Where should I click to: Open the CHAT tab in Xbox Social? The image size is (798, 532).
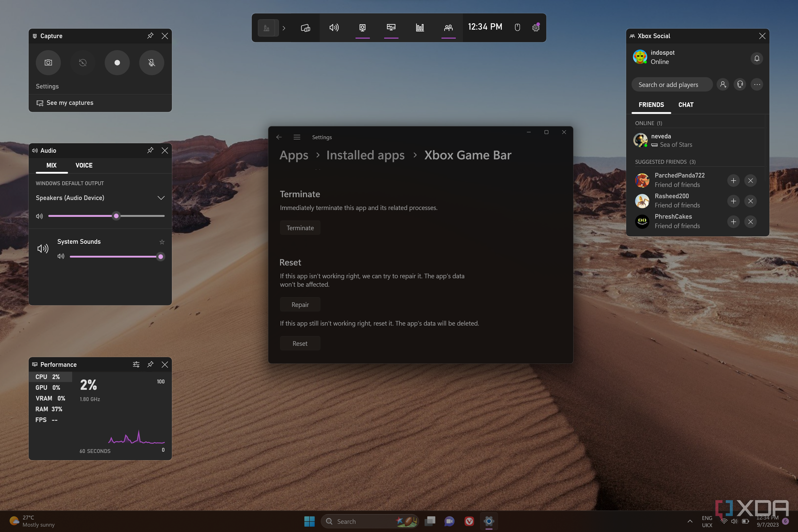pos(686,105)
